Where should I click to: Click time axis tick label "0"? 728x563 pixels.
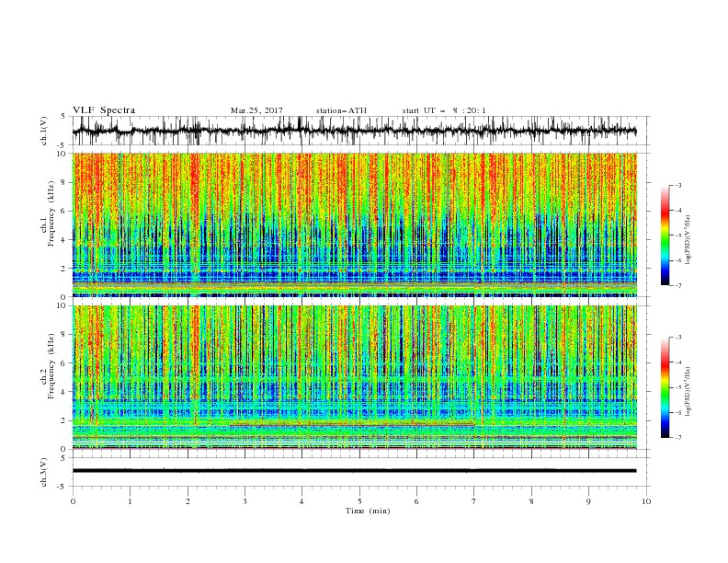click(73, 501)
